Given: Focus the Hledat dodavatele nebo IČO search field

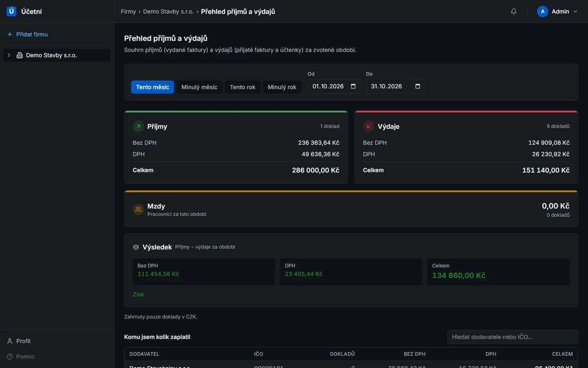Looking at the screenshot, I should pyautogui.click(x=512, y=337).
